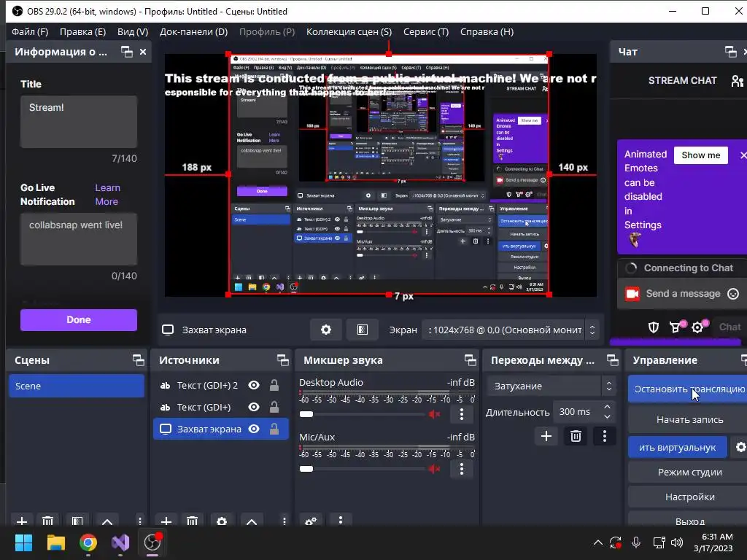Show hidden system tray icons chevron
Screen dimensions: 747x560
(598, 542)
